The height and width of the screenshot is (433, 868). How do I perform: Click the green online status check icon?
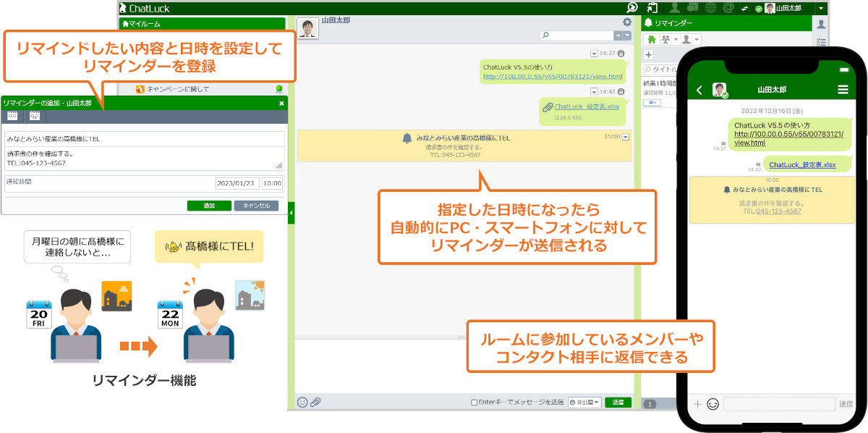click(x=758, y=9)
